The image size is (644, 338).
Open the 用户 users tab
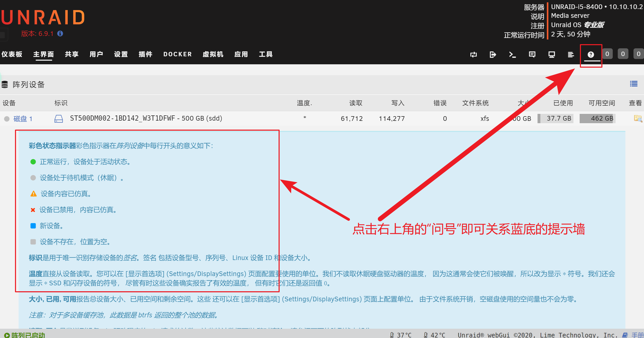(96, 54)
